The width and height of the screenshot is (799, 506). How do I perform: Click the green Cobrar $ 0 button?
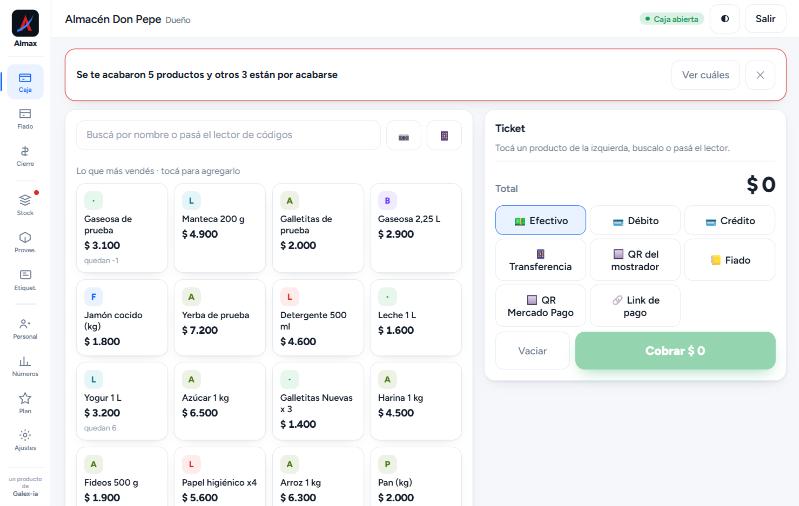675,351
